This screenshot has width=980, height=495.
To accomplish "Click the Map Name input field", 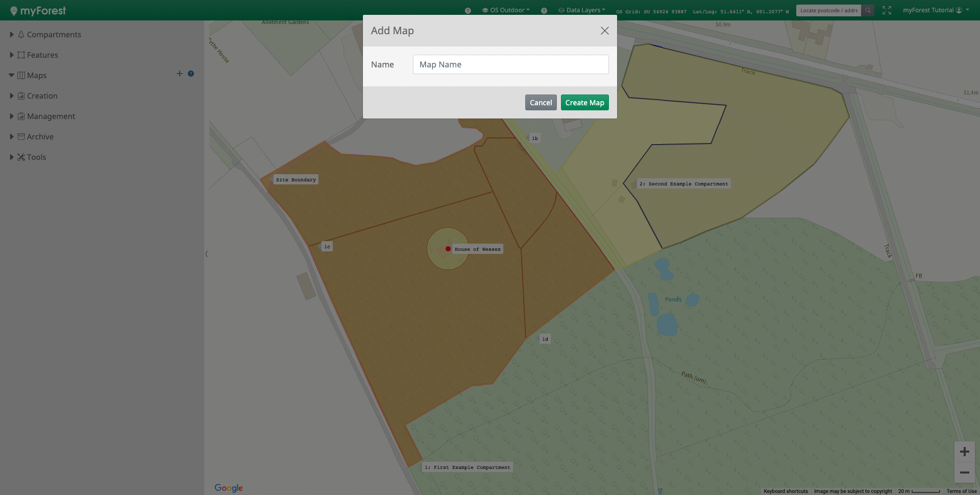I will pyautogui.click(x=510, y=64).
